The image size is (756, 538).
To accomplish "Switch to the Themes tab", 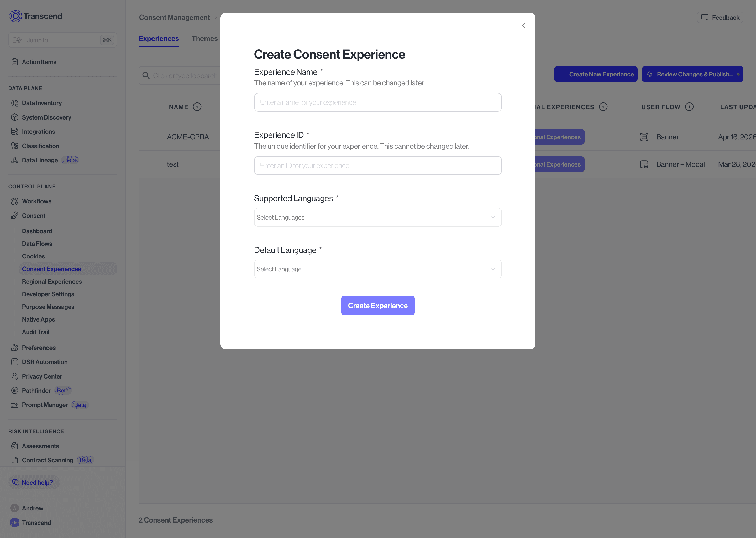I will pyautogui.click(x=204, y=38).
